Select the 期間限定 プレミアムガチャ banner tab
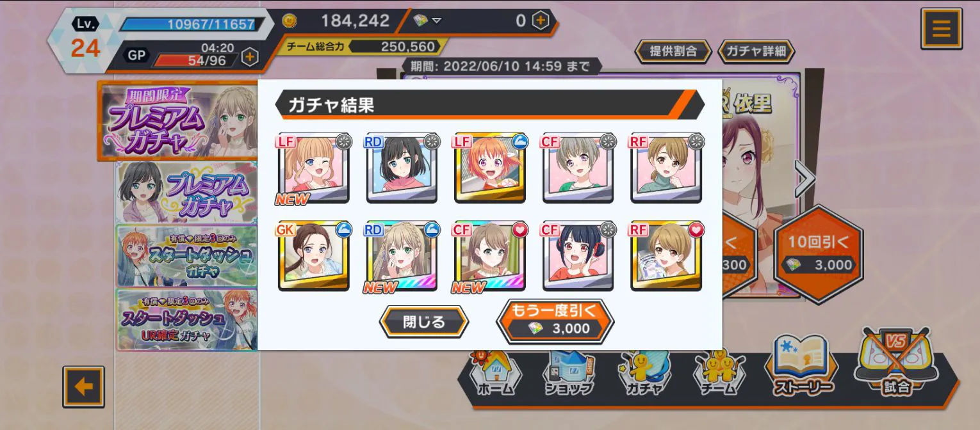 point(178,120)
